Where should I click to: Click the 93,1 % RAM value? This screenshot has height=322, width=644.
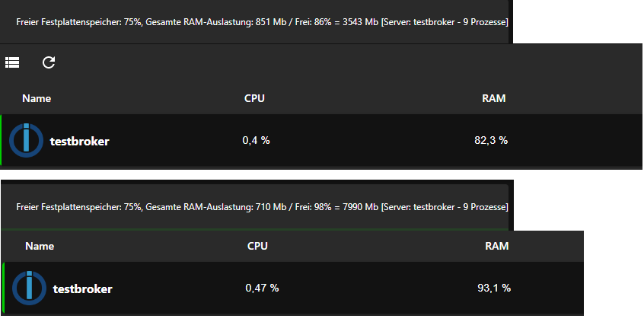(494, 288)
